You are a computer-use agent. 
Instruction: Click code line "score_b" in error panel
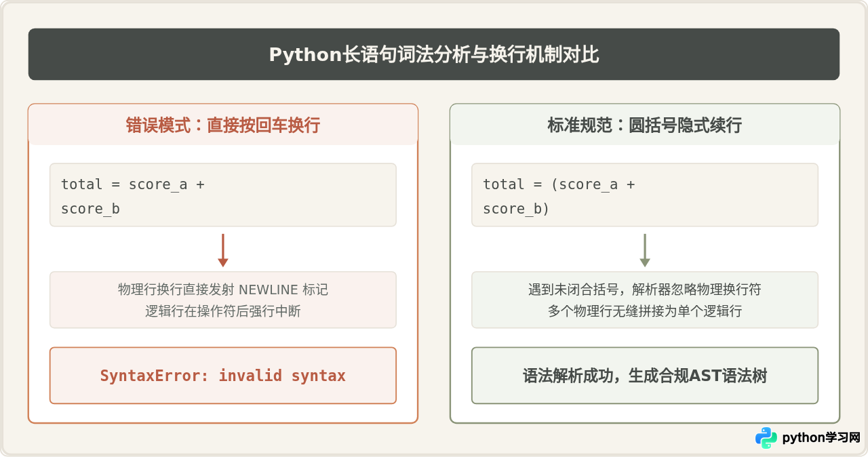[x=90, y=209]
